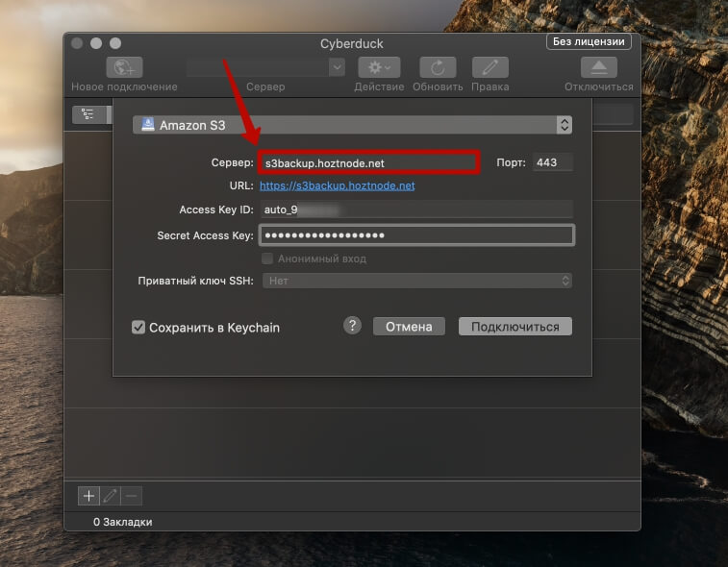Add a new bookmark with plus icon
The width and height of the screenshot is (728, 567).
click(x=88, y=496)
